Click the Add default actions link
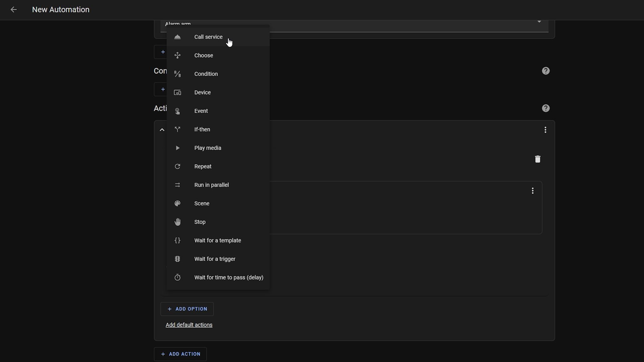Image resolution: width=644 pixels, height=362 pixels. point(189,324)
